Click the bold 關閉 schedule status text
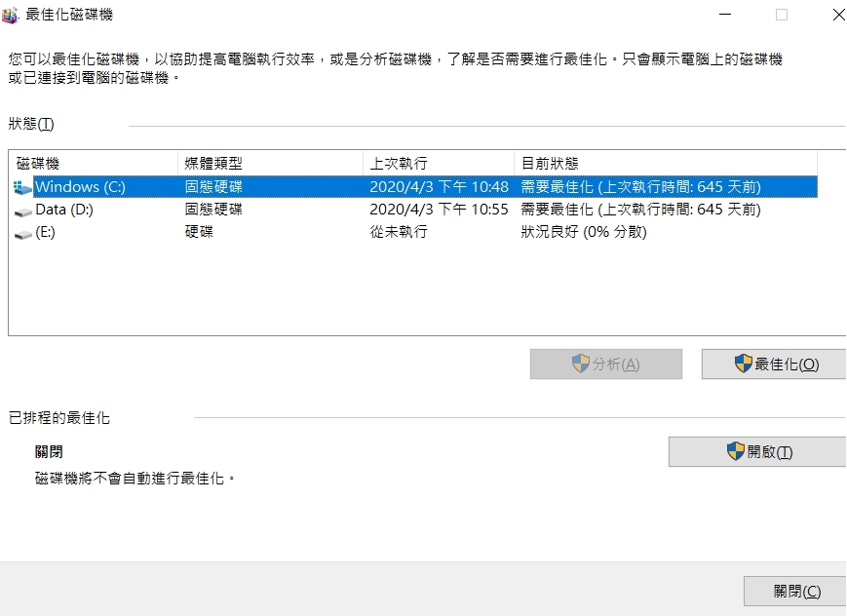This screenshot has height=616, width=847. tap(49, 451)
